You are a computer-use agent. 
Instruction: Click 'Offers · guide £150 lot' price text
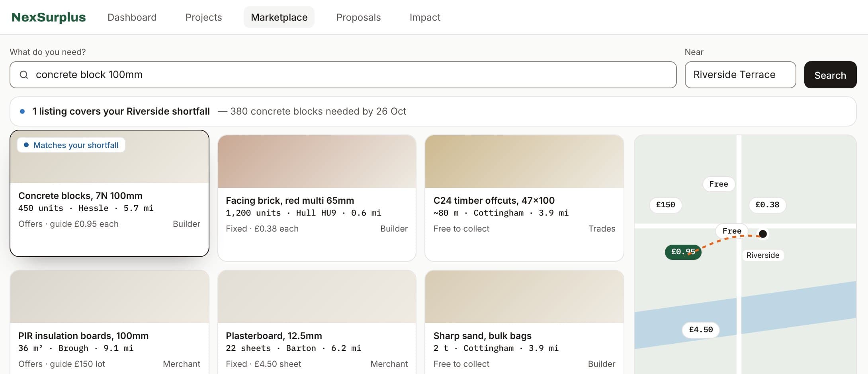[x=62, y=364]
